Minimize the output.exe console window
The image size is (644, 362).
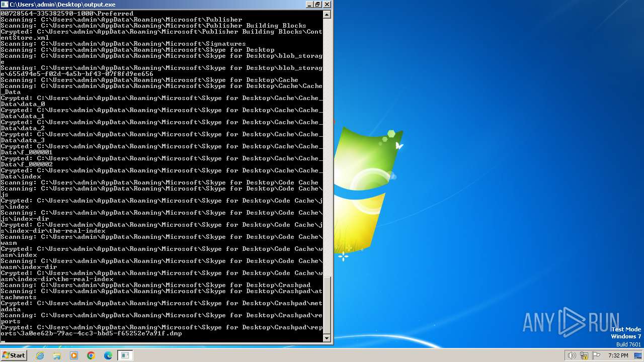pos(309,5)
